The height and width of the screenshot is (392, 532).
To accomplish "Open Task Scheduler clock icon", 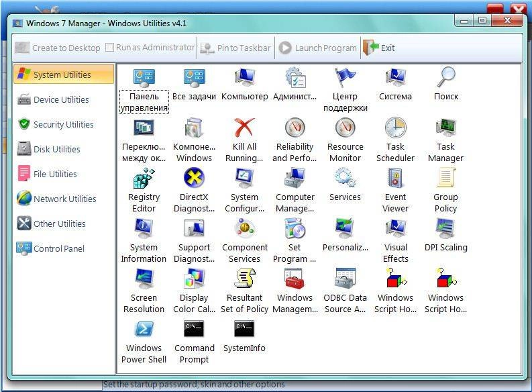I will point(395,128).
